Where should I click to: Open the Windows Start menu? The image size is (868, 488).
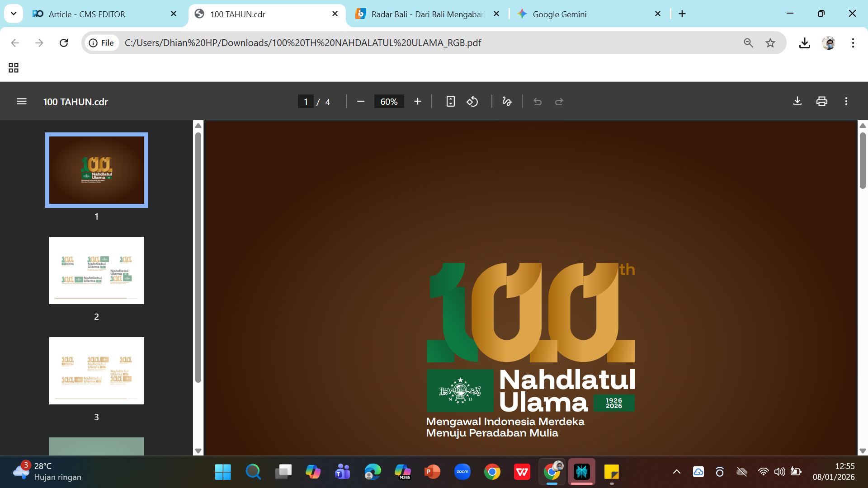click(x=223, y=472)
